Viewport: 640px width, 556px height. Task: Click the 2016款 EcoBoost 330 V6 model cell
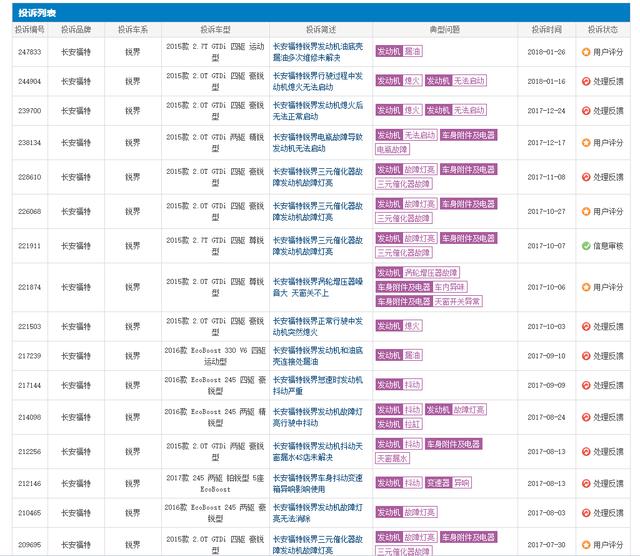tap(215, 356)
